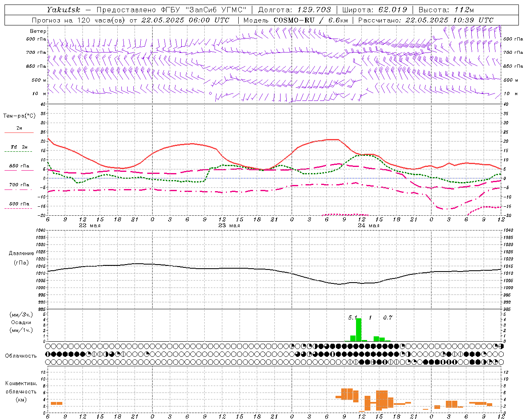Click the Yakutsk station title
Viewport: 525px width, 420px height.
click(x=64, y=10)
